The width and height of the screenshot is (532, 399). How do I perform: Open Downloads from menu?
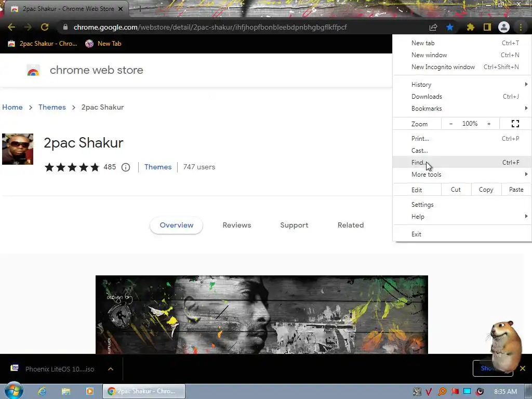[462, 97]
